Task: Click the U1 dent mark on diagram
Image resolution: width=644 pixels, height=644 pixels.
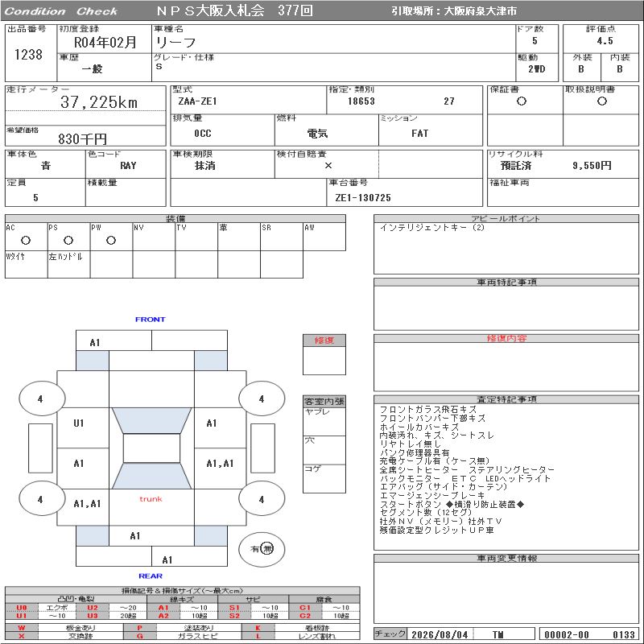Action: click(x=79, y=423)
